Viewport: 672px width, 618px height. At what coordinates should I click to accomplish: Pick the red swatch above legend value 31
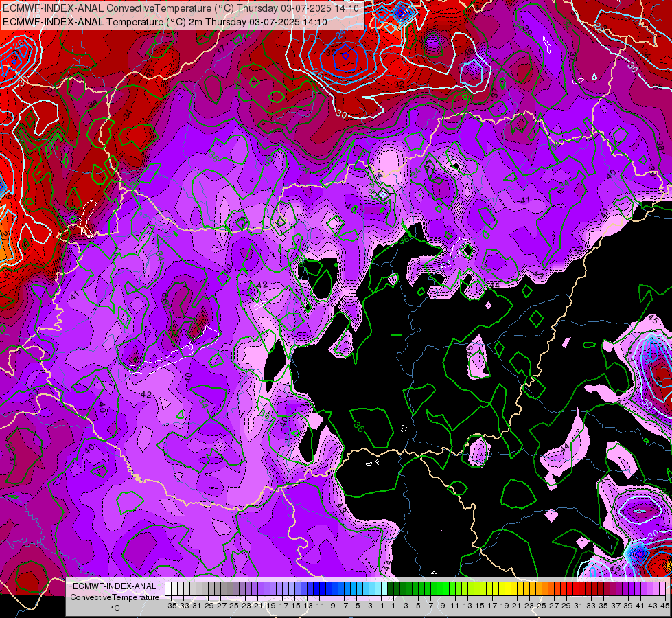[576, 588]
